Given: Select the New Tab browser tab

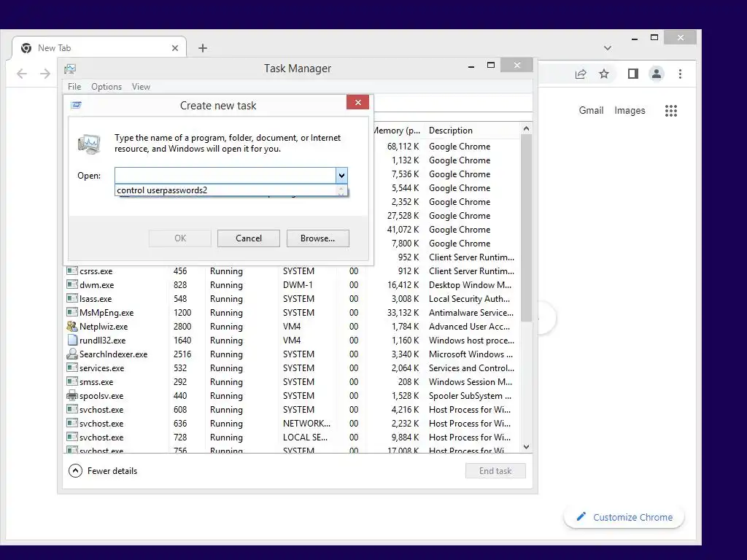Looking at the screenshot, I should coord(98,48).
